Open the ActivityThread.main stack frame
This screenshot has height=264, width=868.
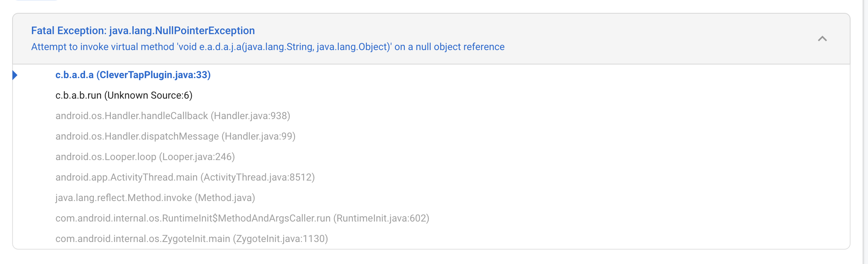tap(185, 177)
